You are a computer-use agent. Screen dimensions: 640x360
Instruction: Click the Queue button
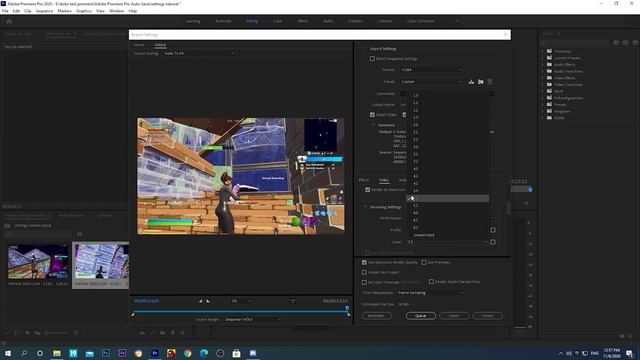[420, 316]
